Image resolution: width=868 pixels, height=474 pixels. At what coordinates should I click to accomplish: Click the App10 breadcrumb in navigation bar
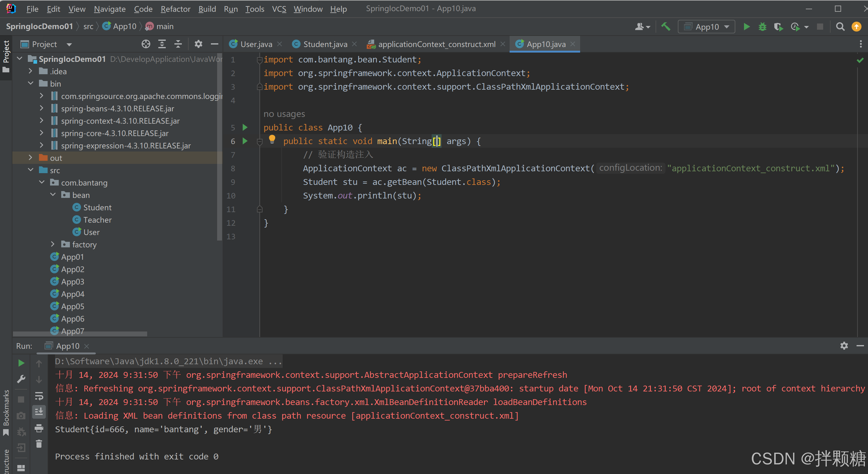124,26
